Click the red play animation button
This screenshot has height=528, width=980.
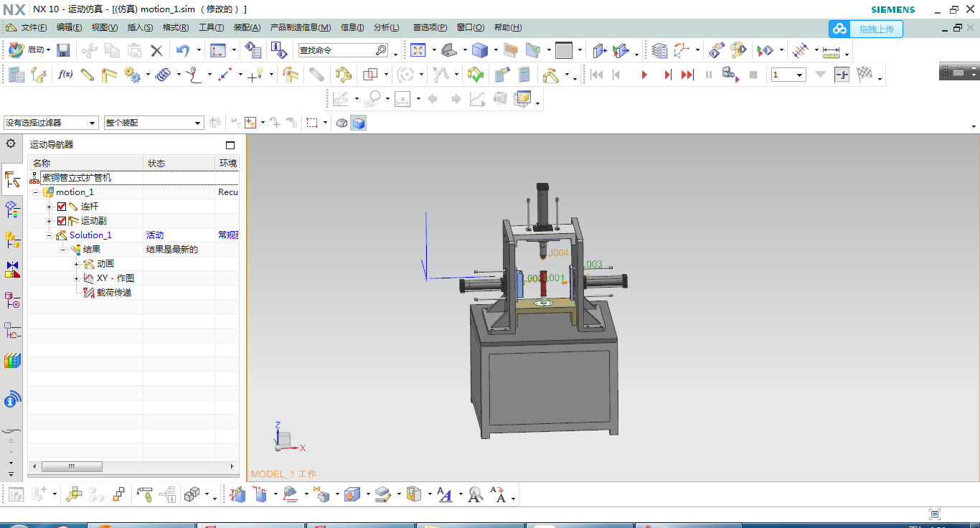click(644, 75)
